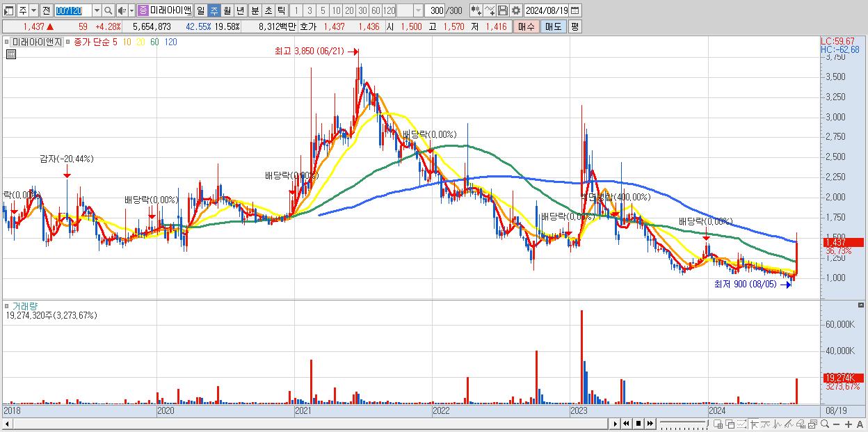Open chart settings gear icon
The image size is (868, 432).
[x=515, y=10]
